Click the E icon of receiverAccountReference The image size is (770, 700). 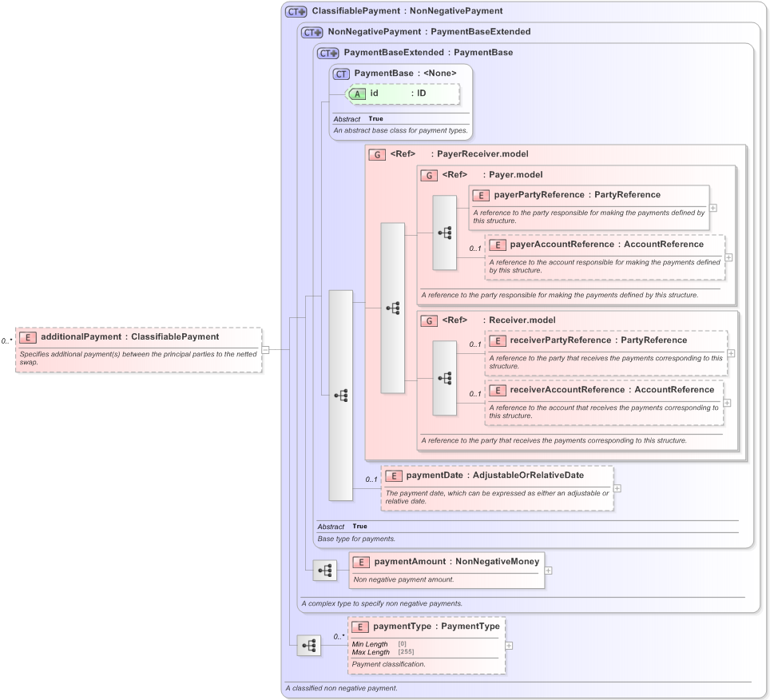(498, 391)
